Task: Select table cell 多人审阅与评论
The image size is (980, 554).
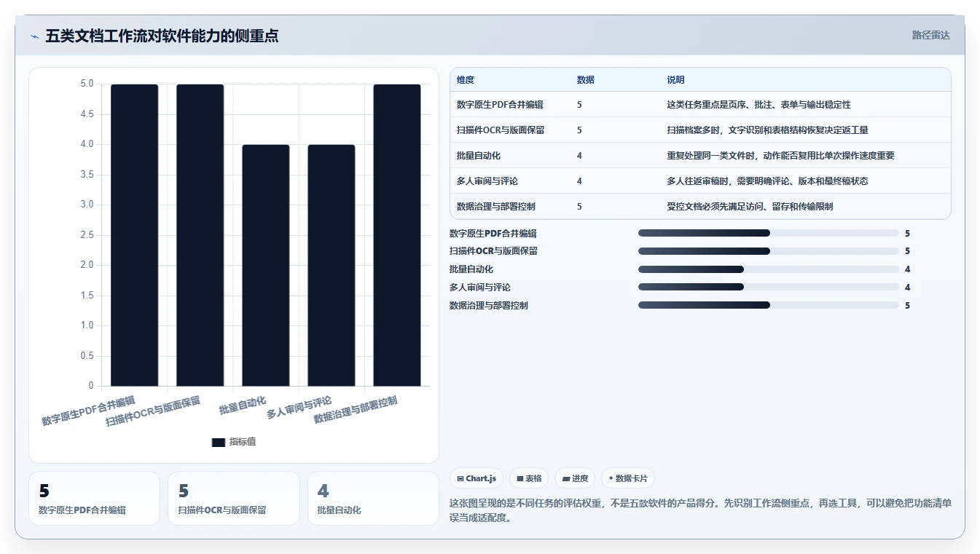Action: [487, 181]
